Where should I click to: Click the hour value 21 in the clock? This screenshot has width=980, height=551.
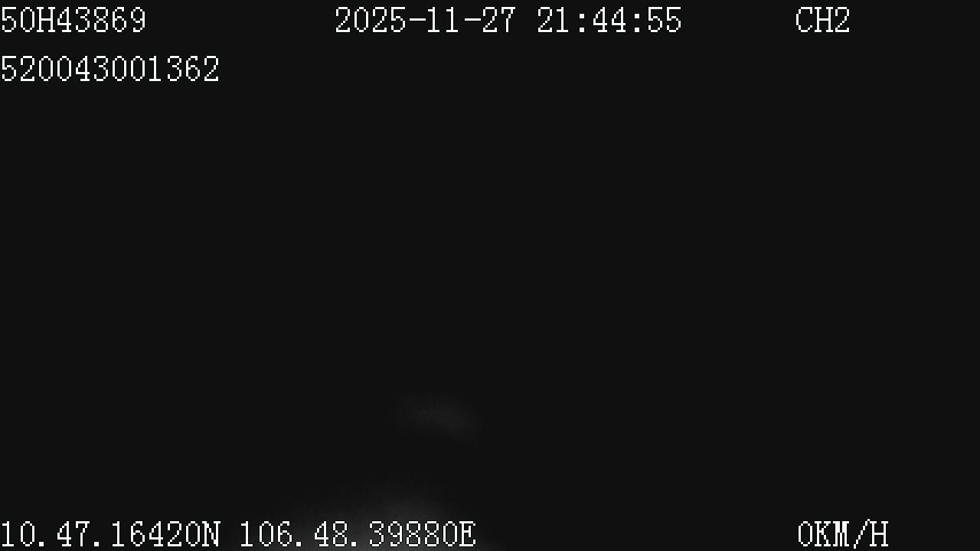pos(554,21)
